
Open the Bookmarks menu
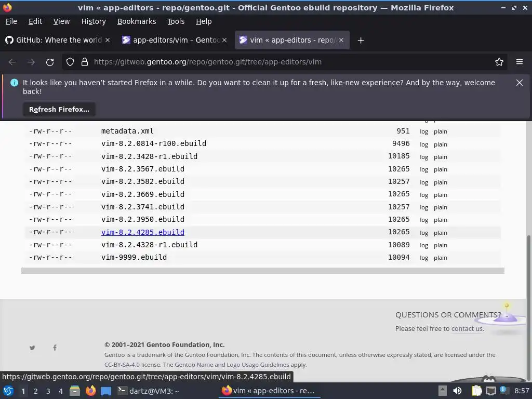pyautogui.click(x=137, y=21)
